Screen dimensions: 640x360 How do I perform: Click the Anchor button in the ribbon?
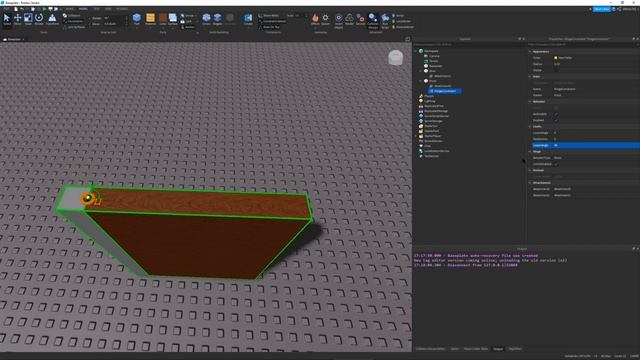pos(187,27)
